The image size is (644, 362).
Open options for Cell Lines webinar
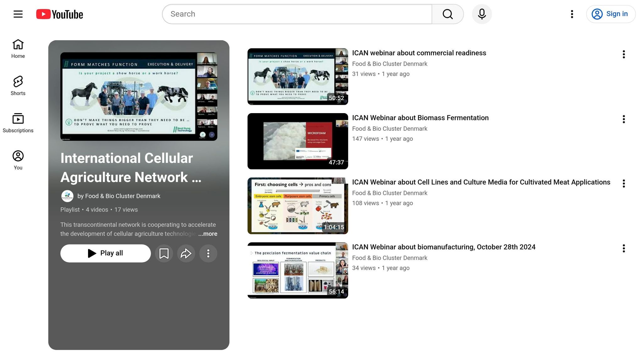coord(624,184)
